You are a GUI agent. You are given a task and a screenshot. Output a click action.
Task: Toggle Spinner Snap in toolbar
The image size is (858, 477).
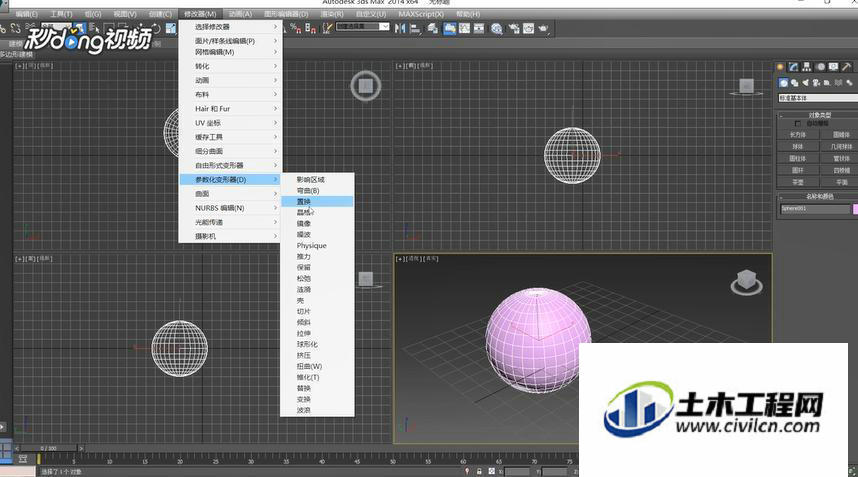311,28
